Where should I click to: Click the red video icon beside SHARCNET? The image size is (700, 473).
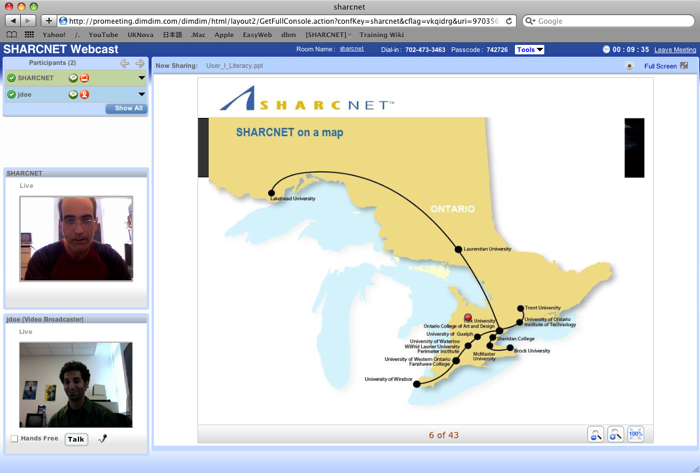click(x=84, y=78)
